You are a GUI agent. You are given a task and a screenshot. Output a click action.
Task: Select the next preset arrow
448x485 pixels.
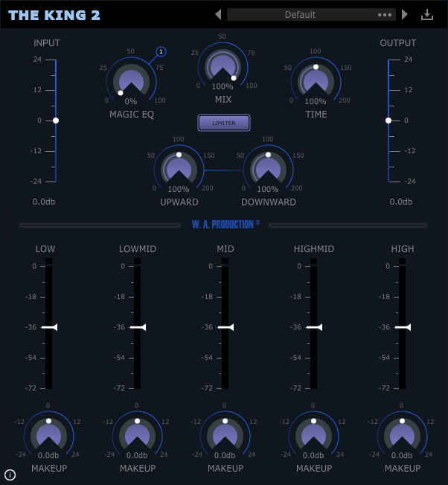tap(405, 14)
